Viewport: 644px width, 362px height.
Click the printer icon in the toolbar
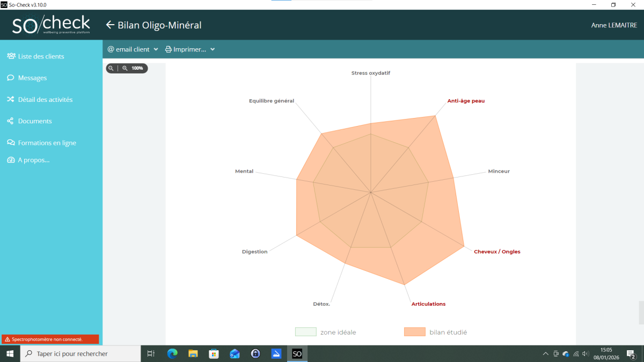point(168,49)
